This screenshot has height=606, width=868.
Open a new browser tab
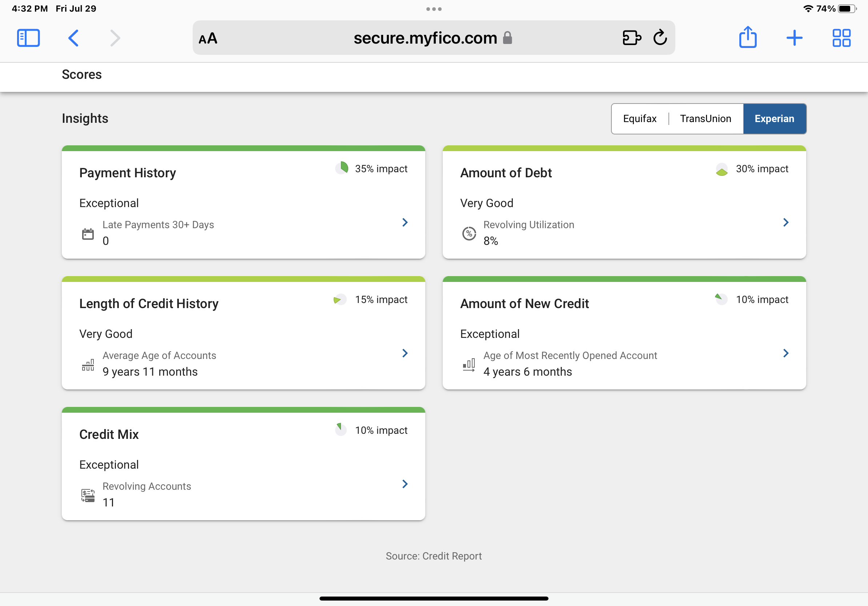pyautogui.click(x=794, y=38)
